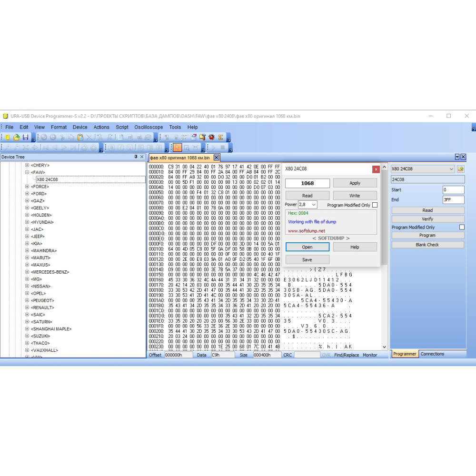Click the Verify button
The height and width of the screenshot is (476, 476).
point(427,219)
